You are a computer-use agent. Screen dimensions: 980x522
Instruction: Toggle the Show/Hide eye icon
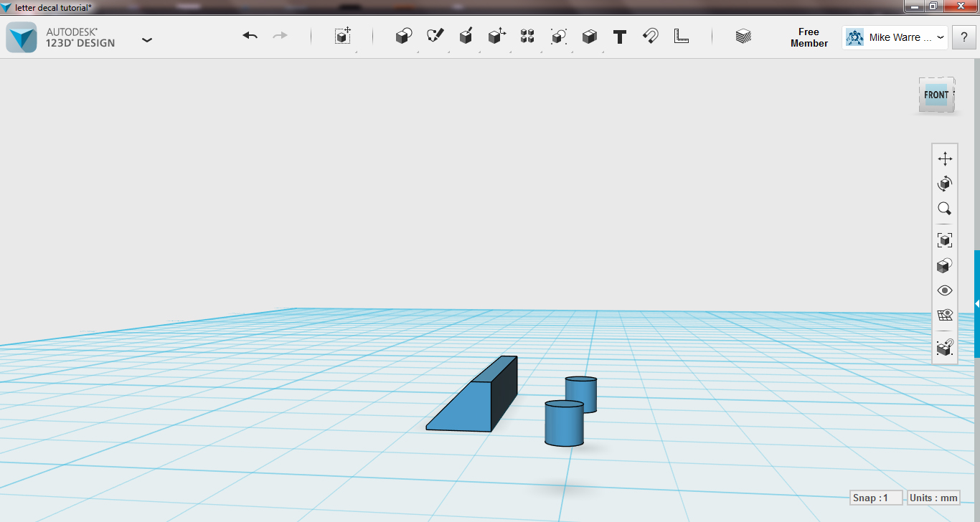[945, 290]
